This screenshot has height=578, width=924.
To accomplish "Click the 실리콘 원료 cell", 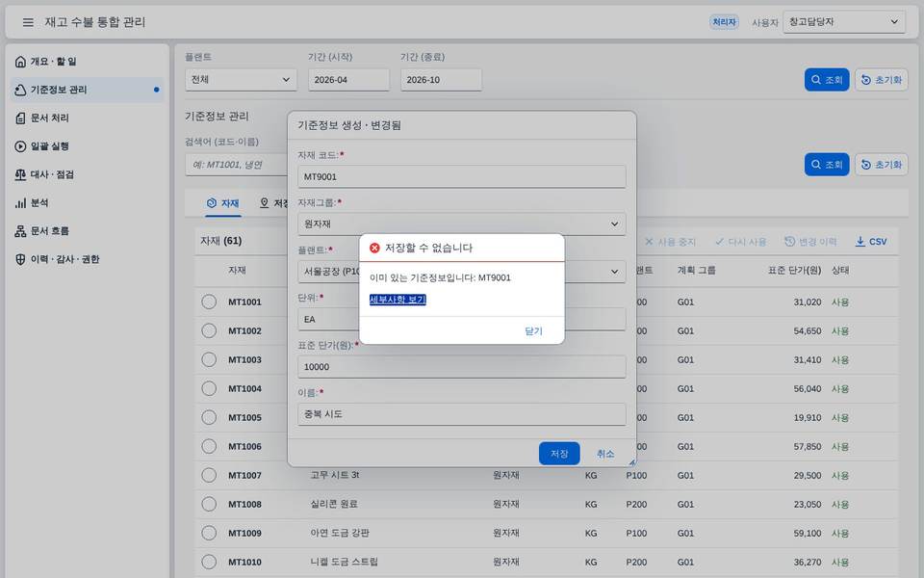I will pyautogui.click(x=334, y=504).
